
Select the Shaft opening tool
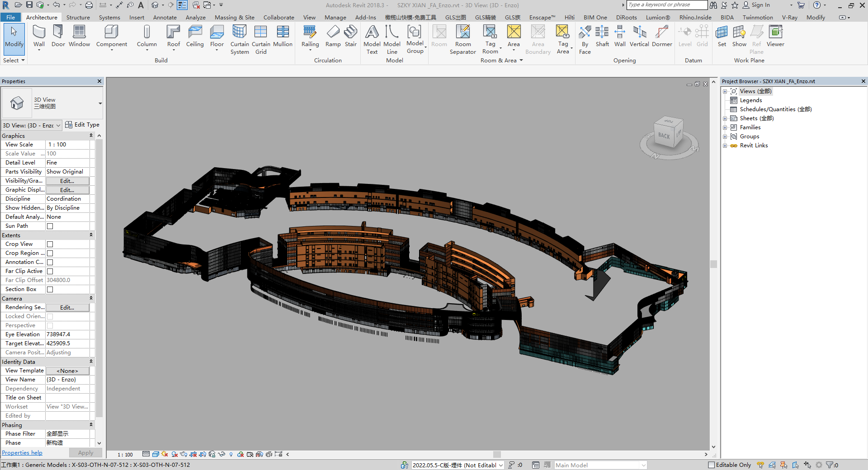pyautogui.click(x=602, y=36)
